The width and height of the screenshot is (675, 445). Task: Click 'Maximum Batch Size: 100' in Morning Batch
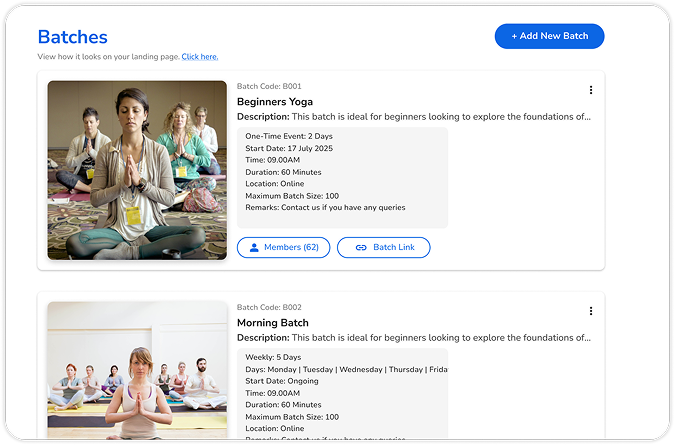[x=292, y=417]
